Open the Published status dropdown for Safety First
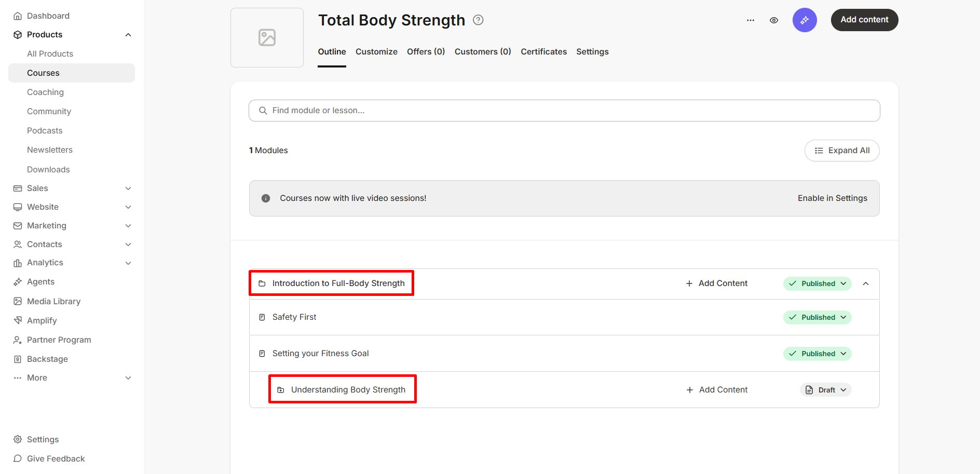Screen dimensions: 980x474 point(817,317)
